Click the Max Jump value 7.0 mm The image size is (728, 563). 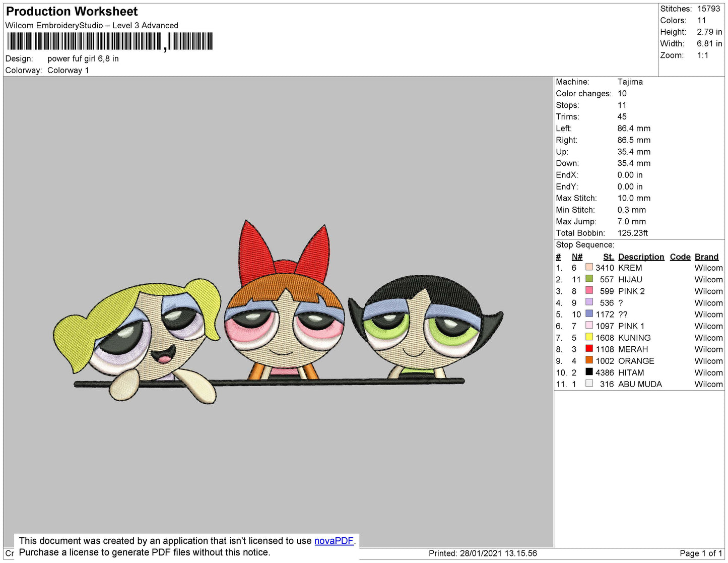click(x=632, y=221)
